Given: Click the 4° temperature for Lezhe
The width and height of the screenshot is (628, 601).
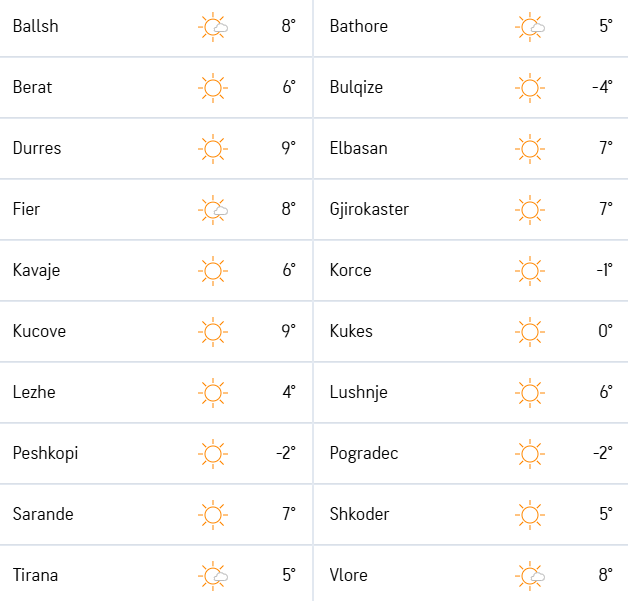Looking at the screenshot, I should click(289, 392).
